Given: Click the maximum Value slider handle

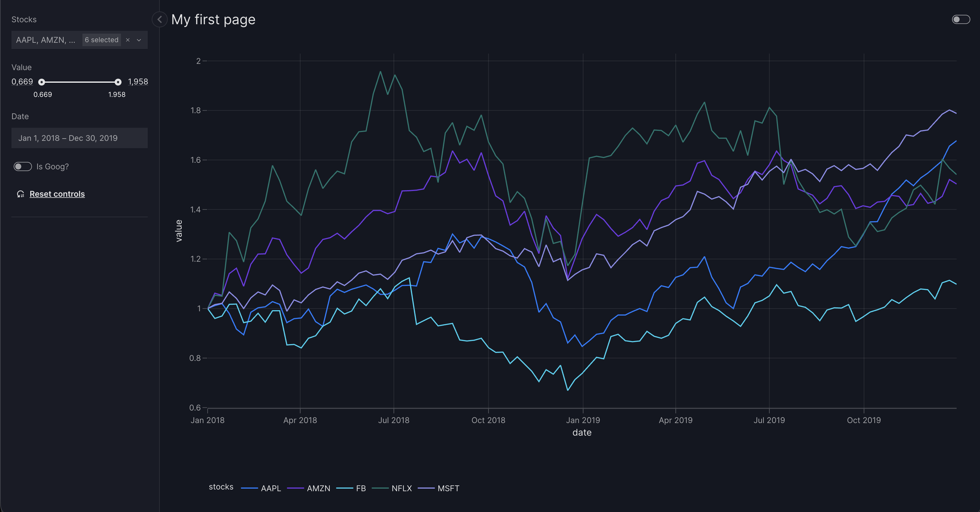Looking at the screenshot, I should [118, 82].
